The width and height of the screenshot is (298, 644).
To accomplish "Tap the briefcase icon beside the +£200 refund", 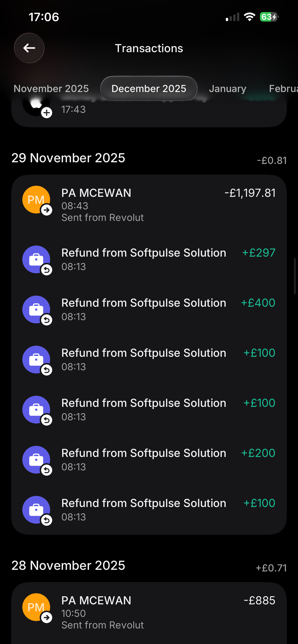I will tap(36, 459).
